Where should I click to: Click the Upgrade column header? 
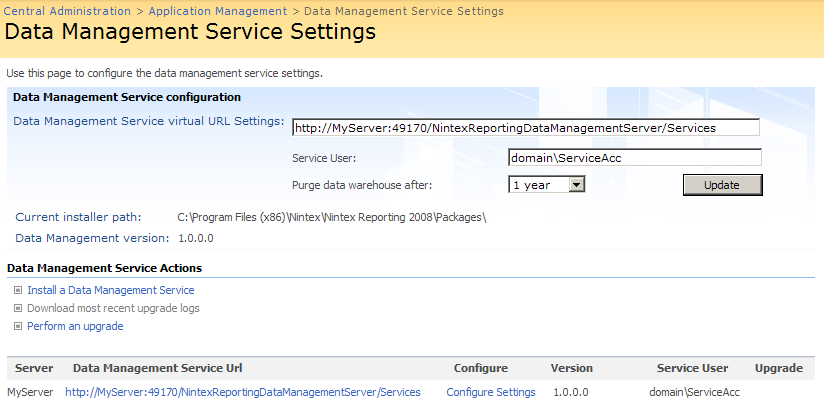pos(778,368)
